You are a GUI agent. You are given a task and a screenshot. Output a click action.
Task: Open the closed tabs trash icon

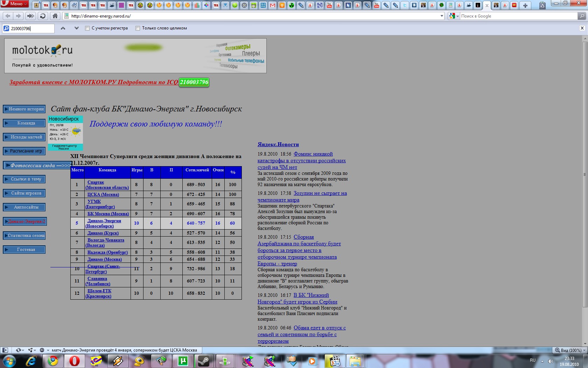(542, 5)
